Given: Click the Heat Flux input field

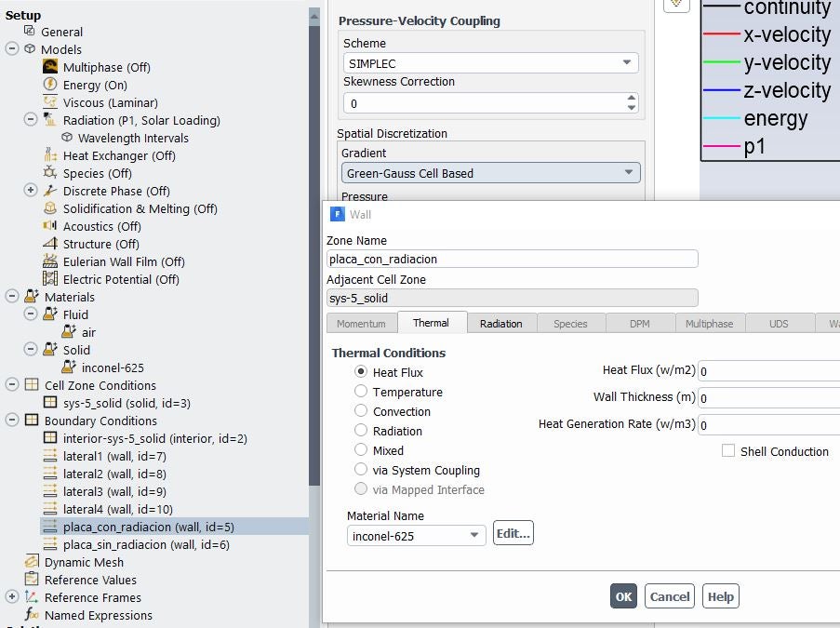Looking at the screenshot, I should 768,371.
